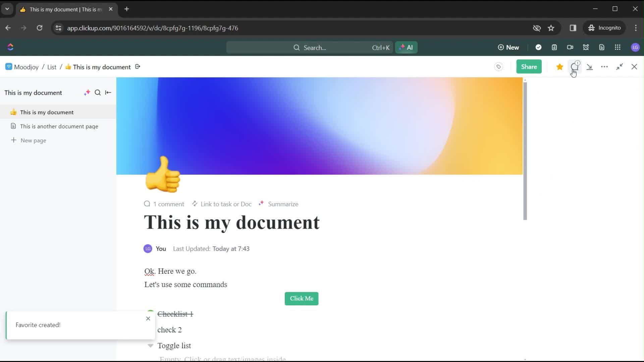Open the overflow menu with three dots
This screenshot has width=644, height=362.
click(605, 66)
